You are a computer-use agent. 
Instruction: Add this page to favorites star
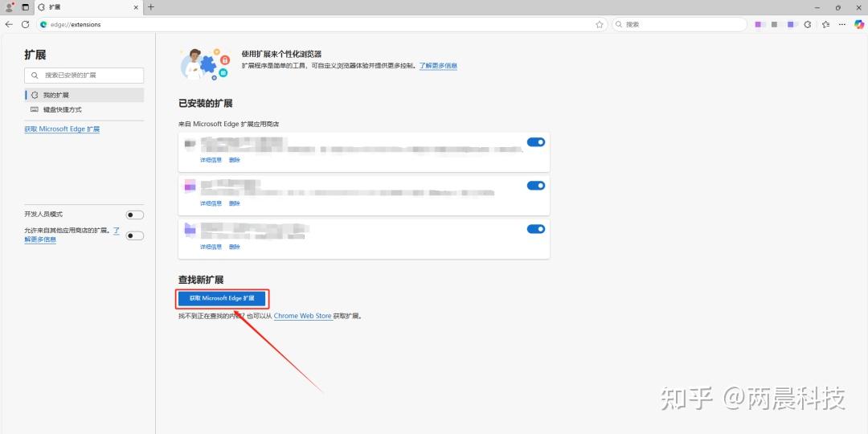pos(599,24)
